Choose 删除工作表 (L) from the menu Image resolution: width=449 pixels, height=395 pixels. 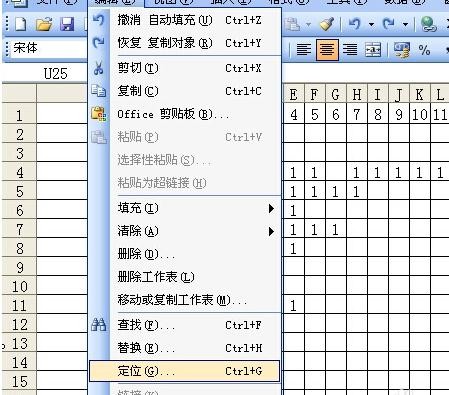pyautogui.click(x=185, y=277)
